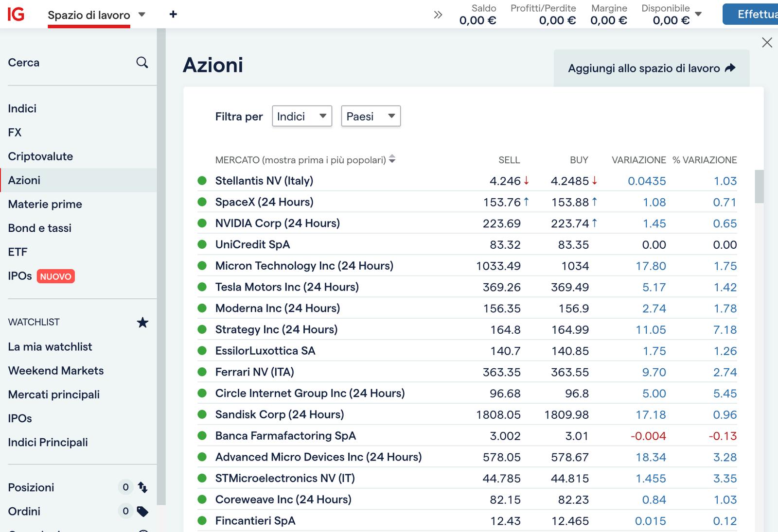Click the Posizioni arrows icon

[x=142, y=487]
